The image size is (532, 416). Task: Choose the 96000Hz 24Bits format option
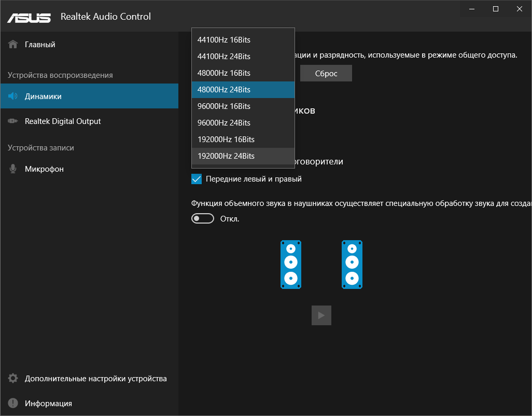(x=224, y=123)
